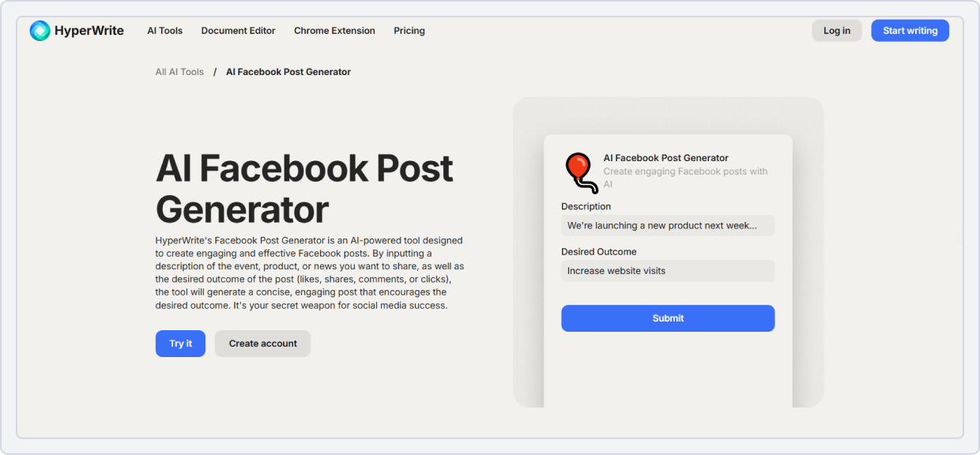
Task: Focus the Desired Outcome input field
Action: [668, 271]
